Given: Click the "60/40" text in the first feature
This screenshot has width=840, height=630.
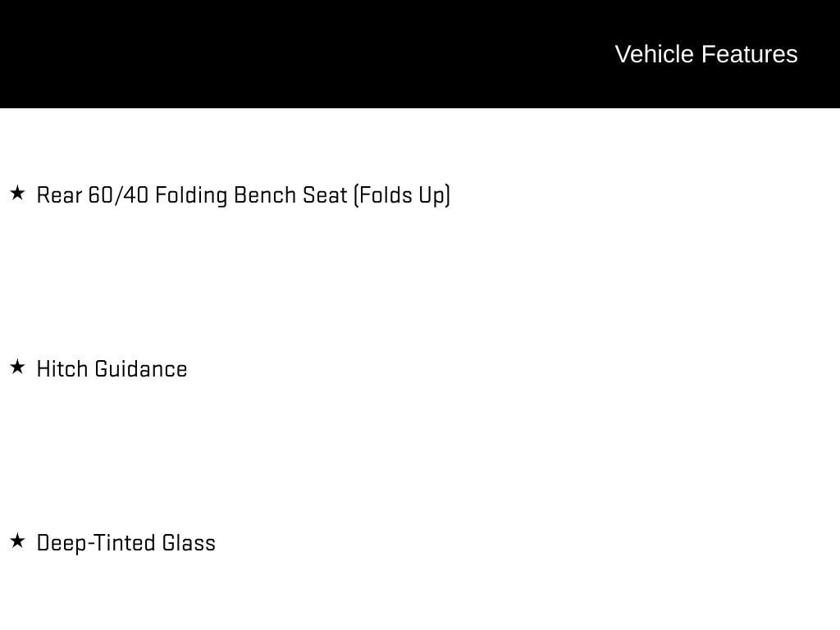Looking at the screenshot, I should point(118,195).
